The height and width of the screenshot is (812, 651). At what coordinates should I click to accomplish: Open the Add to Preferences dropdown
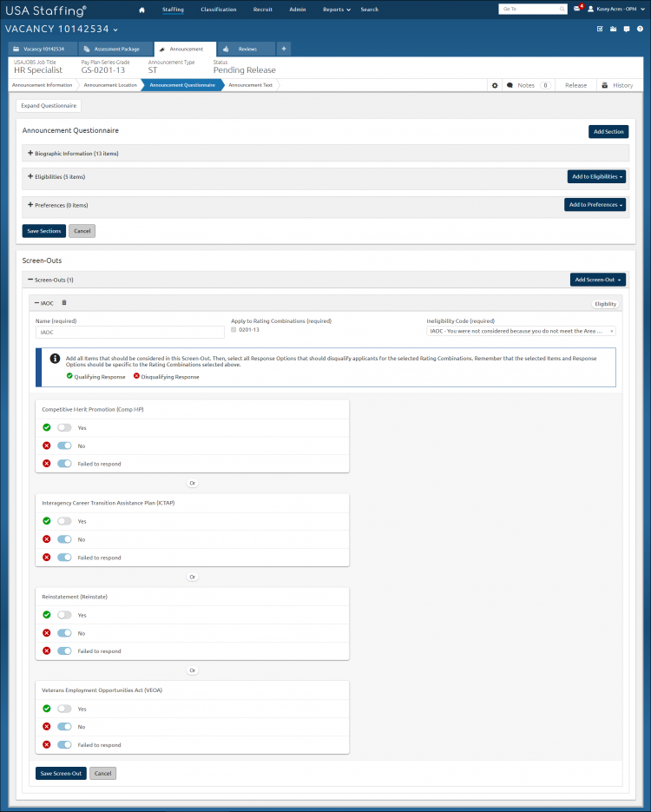(595, 205)
